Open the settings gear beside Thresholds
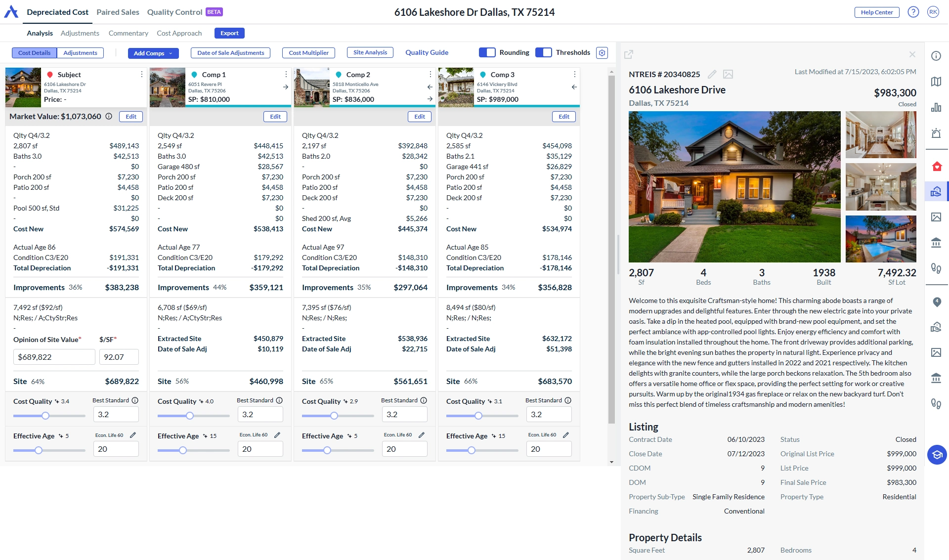Image resolution: width=949 pixels, height=560 pixels. point(602,53)
